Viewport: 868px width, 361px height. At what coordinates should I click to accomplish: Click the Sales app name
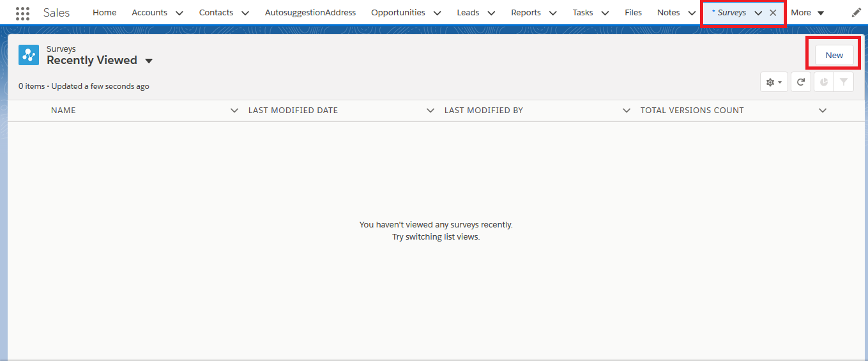click(56, 13)
